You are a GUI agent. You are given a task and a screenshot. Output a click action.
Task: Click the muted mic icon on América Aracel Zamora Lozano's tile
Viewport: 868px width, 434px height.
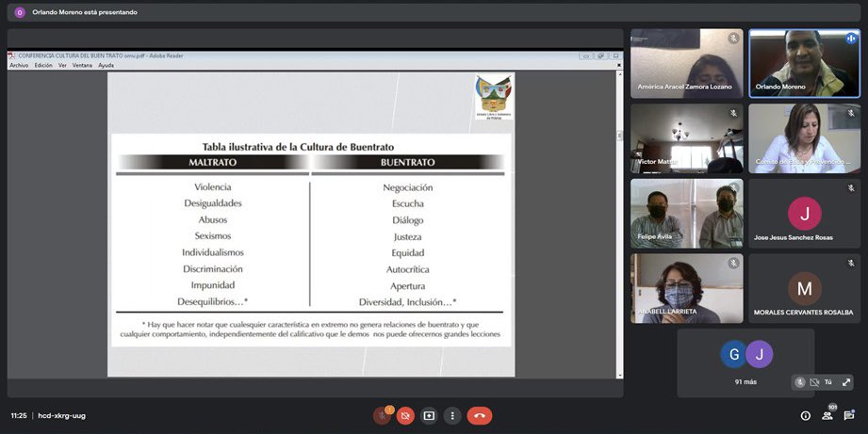point(733,39)
